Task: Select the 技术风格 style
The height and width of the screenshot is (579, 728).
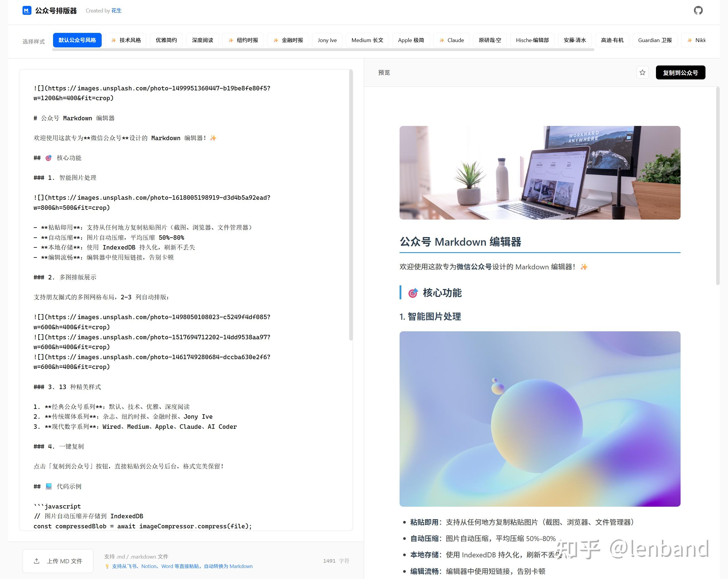Action: click(x=126, y=40)
